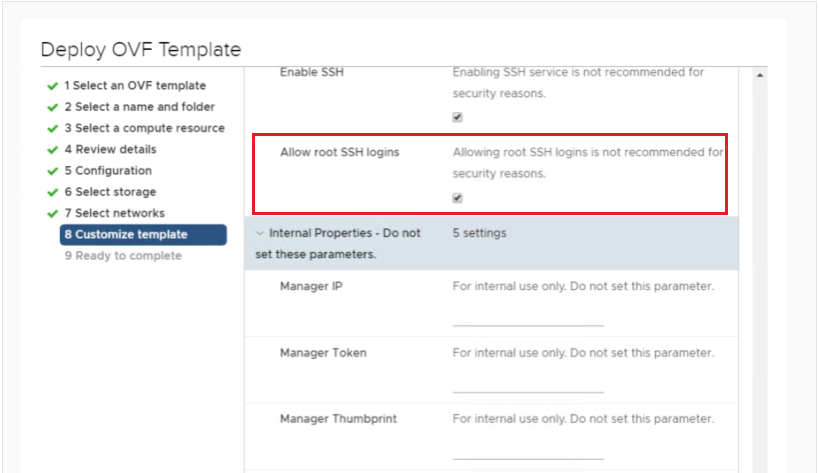This screenshot has width=819, height=473.
Task: Click the Manager Thumbprint input field
Action: 528,450
